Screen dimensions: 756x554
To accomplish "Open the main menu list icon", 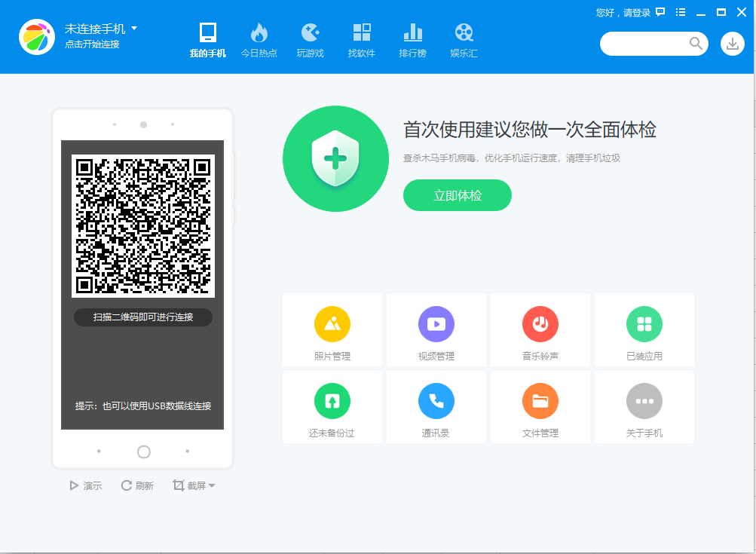I will 681,12.
